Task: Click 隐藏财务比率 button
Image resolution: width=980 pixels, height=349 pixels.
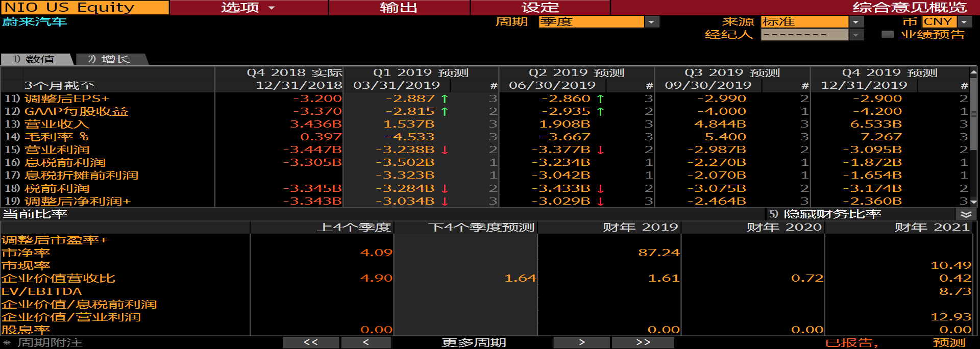Action: pos(832,214)
